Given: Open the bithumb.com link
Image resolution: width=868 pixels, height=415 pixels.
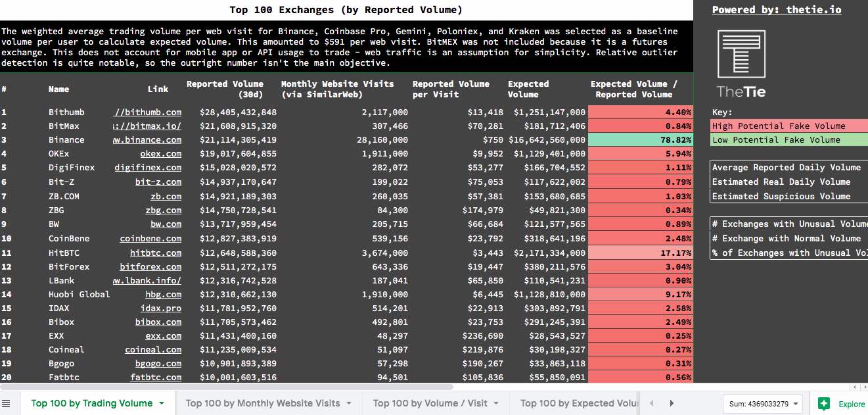Looking at the screenshot, I should (x=148, y=112).
